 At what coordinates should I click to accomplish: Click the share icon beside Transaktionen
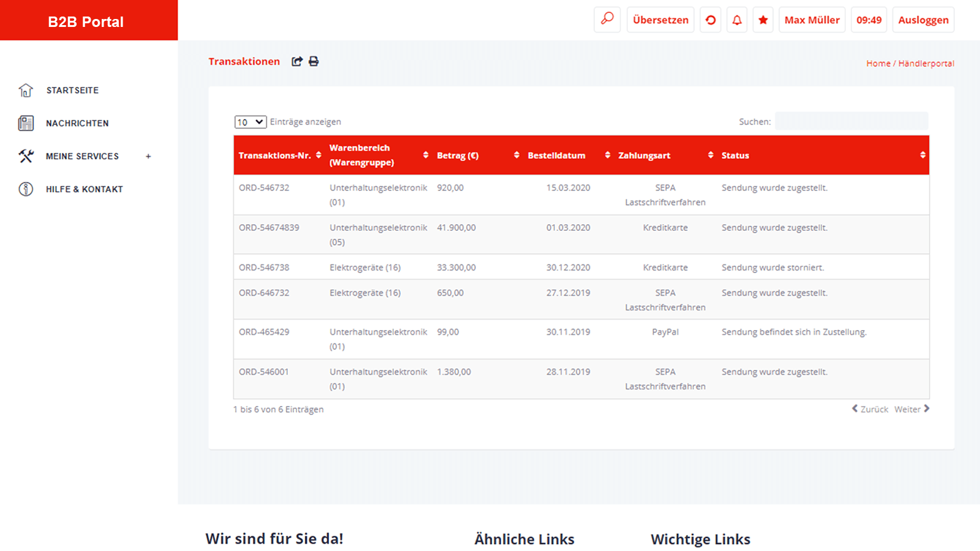click(297, 61)
